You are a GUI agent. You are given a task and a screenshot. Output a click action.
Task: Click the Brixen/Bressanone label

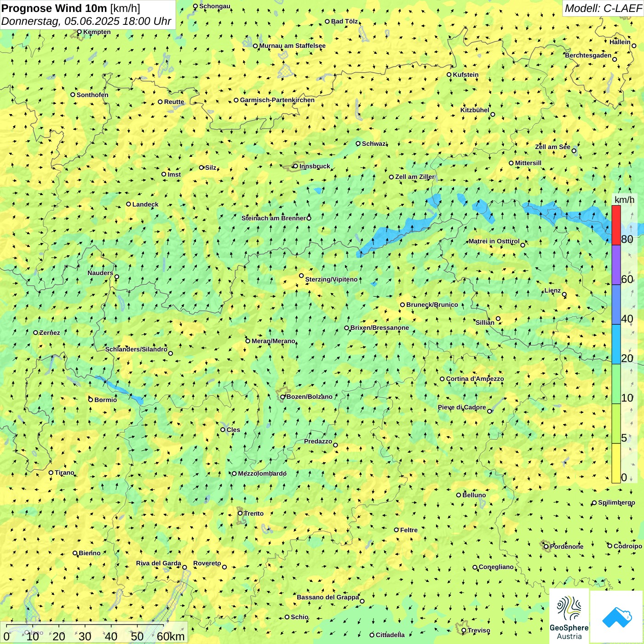(x=380, y=328)
